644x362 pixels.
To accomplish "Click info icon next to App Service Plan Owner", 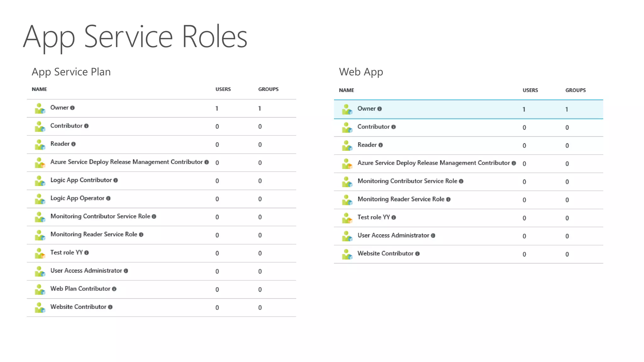I will pos(72,108).
